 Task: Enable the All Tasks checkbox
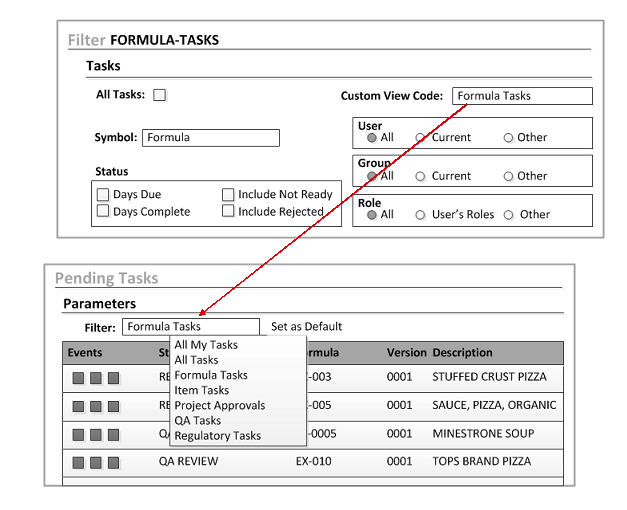click(159, 95)
